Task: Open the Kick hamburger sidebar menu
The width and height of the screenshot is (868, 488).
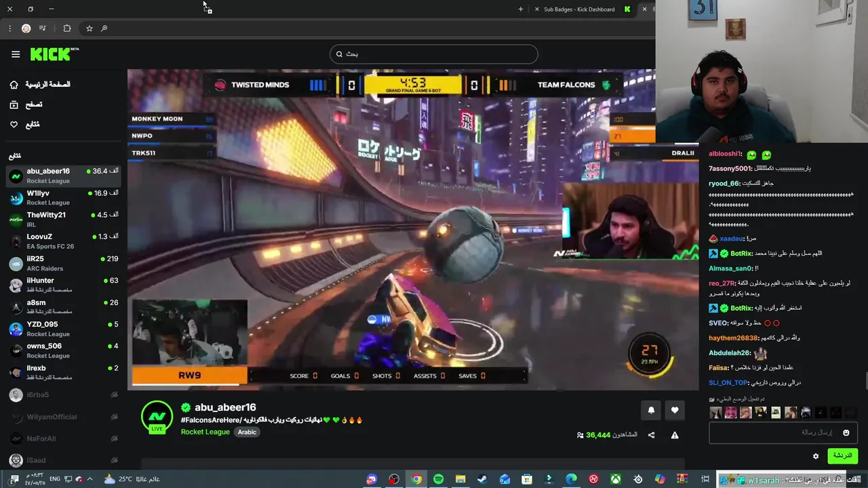Action: [16, 54]
